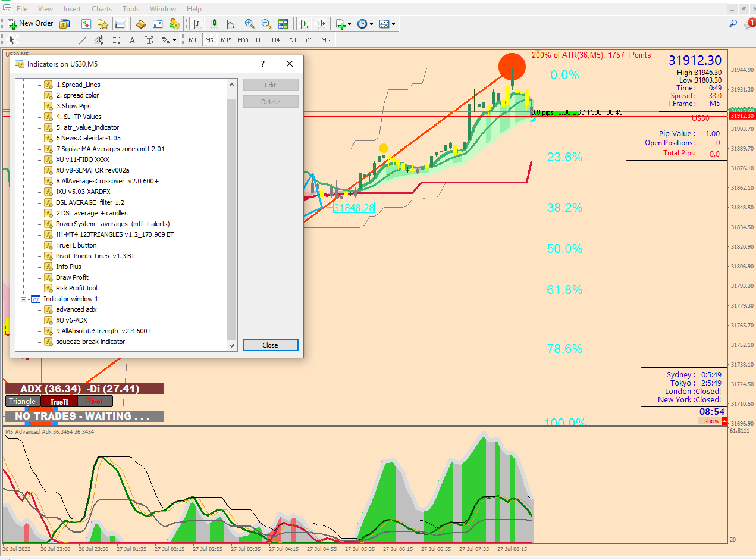Open the Charts menu
Image resolution: width=756 pixels, height=560 pixels.
(x=102, y=9)
